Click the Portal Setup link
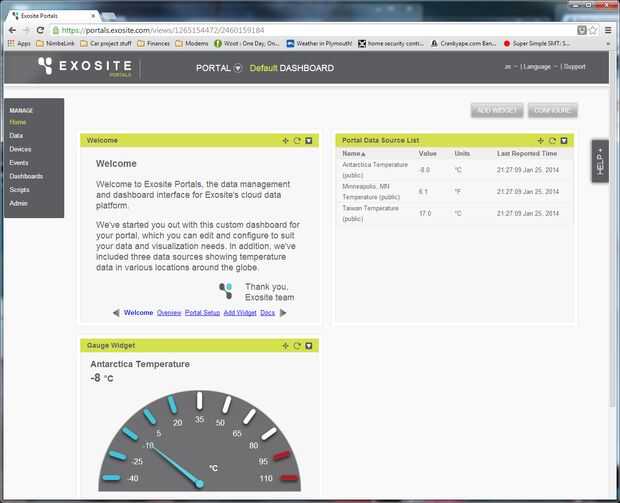 [x=202, y=313]
